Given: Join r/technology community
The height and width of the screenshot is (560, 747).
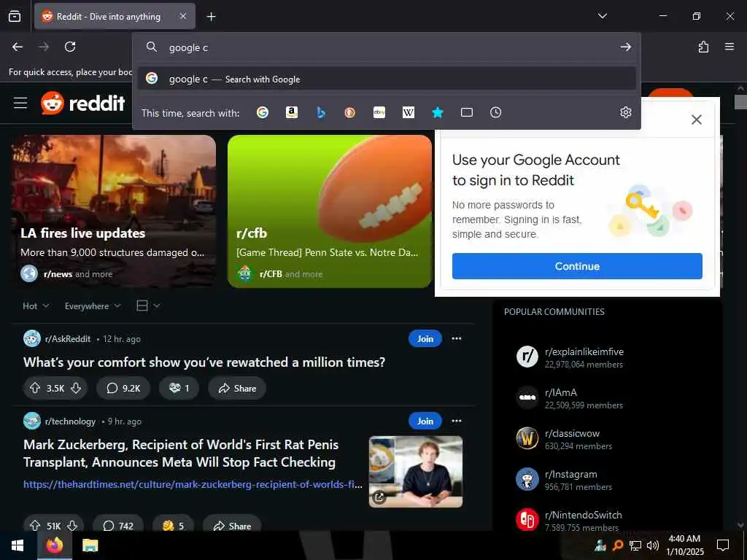Looking at the screenshot, I should click(425, 421).
